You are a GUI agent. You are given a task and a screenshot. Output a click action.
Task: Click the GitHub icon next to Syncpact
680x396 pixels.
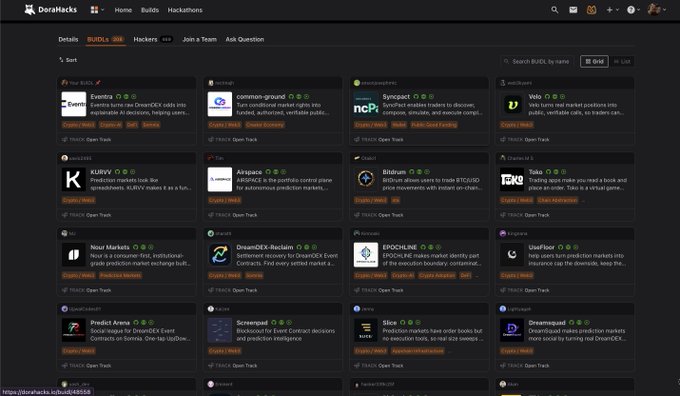416,96
